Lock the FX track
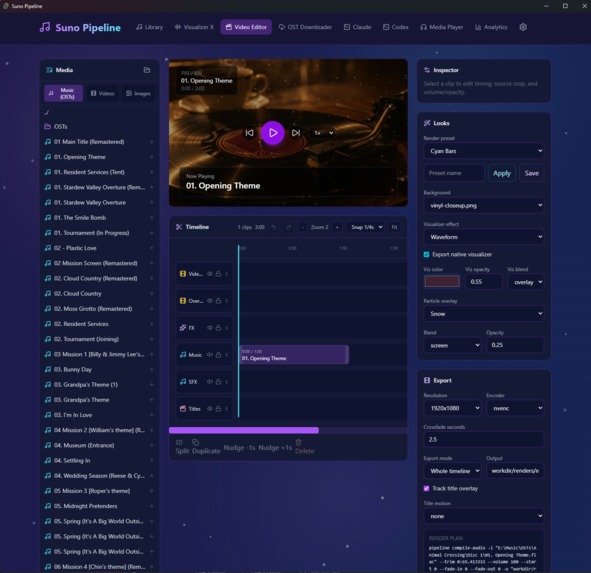This screenshot has height=573, width=591. coord(218,328)
